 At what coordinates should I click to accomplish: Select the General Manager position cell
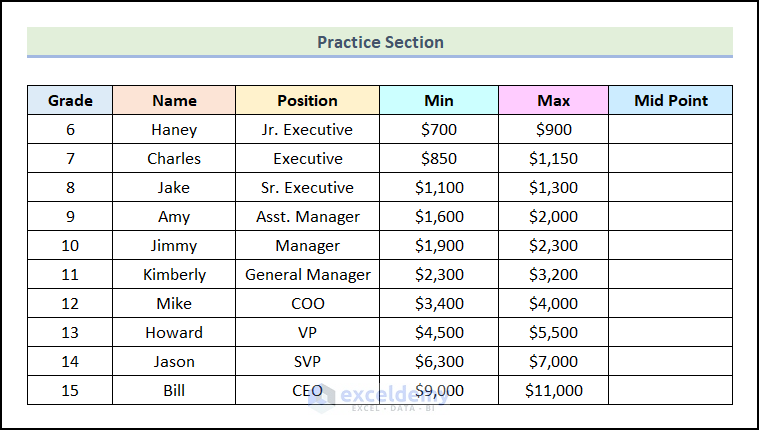[307, 274]
